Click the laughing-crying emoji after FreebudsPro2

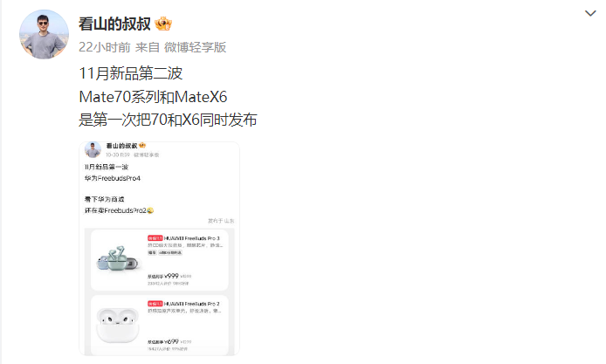click(150, 210)
